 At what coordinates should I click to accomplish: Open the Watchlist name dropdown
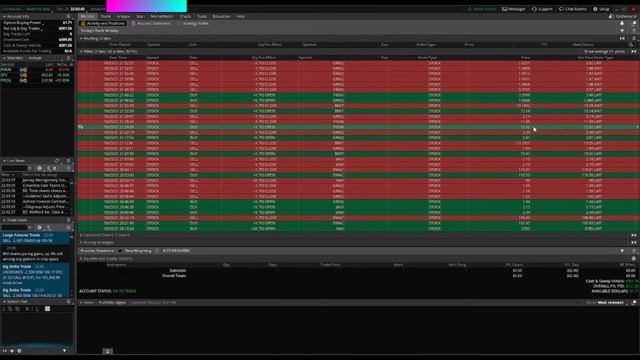(36, 58)
